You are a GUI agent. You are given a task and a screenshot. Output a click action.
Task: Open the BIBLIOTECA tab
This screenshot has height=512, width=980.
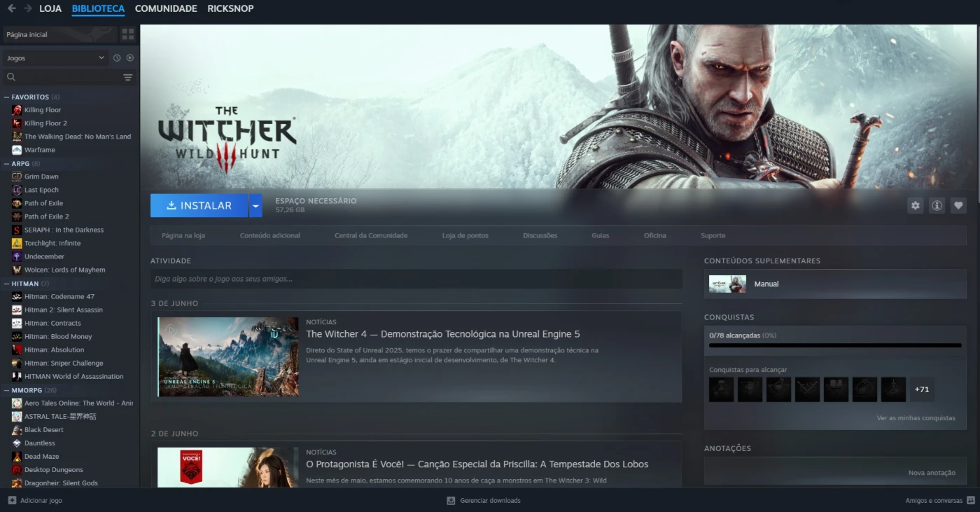tap(98, 8)
